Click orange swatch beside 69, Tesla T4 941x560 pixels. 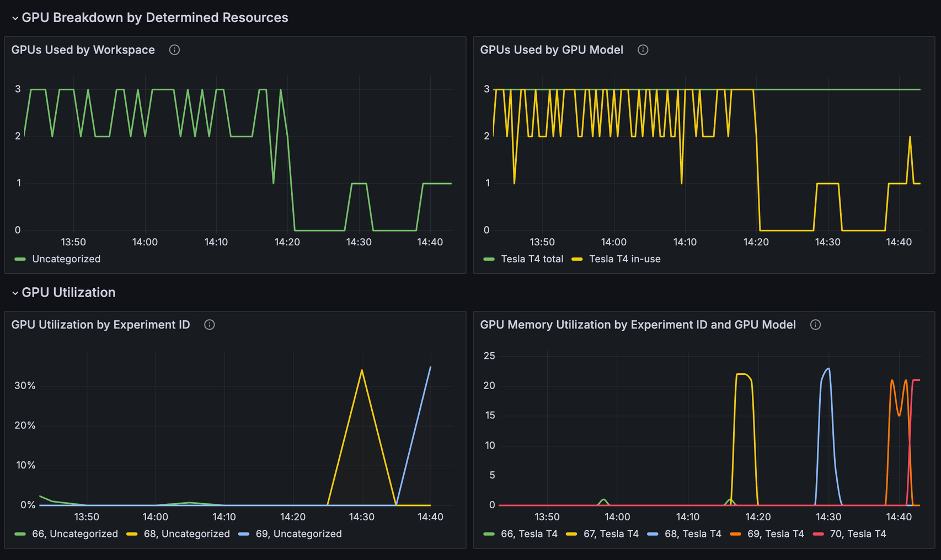(735, 534)
